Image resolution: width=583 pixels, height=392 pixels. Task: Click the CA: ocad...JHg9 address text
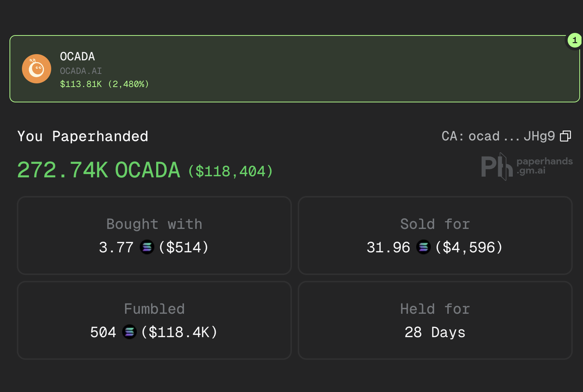pyautogui.click(x=498, y=136)
